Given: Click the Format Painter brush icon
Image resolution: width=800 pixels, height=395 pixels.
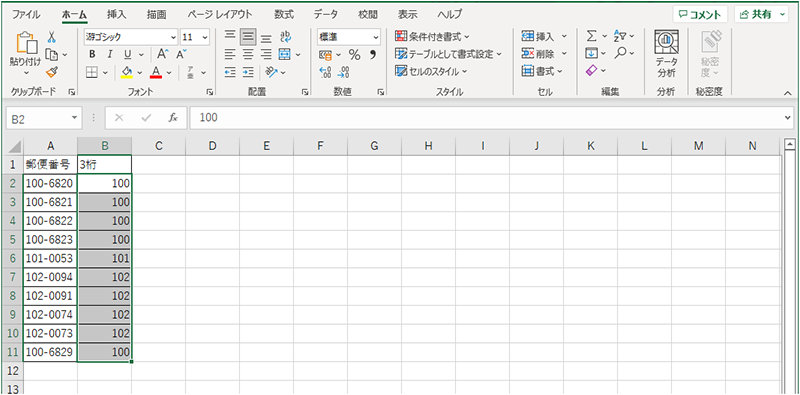Looking at the screenshot, I should pyautogui.click(x=52, y=72).
